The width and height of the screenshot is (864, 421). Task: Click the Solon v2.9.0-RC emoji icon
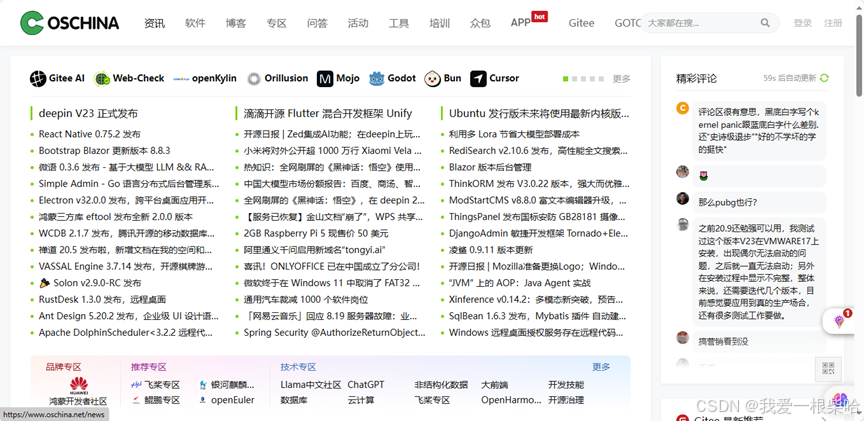click(x=45, y=283)
